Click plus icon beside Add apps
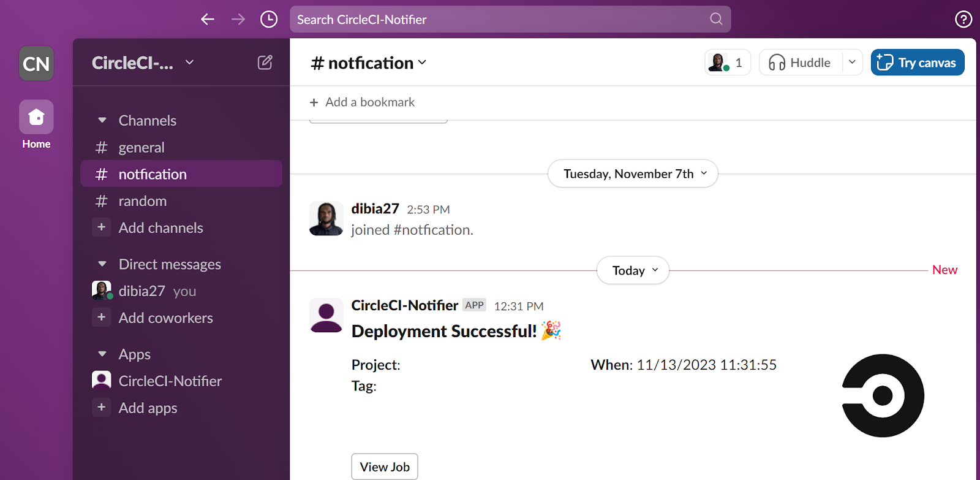This screenshot has height=480, width=980. 102,407
